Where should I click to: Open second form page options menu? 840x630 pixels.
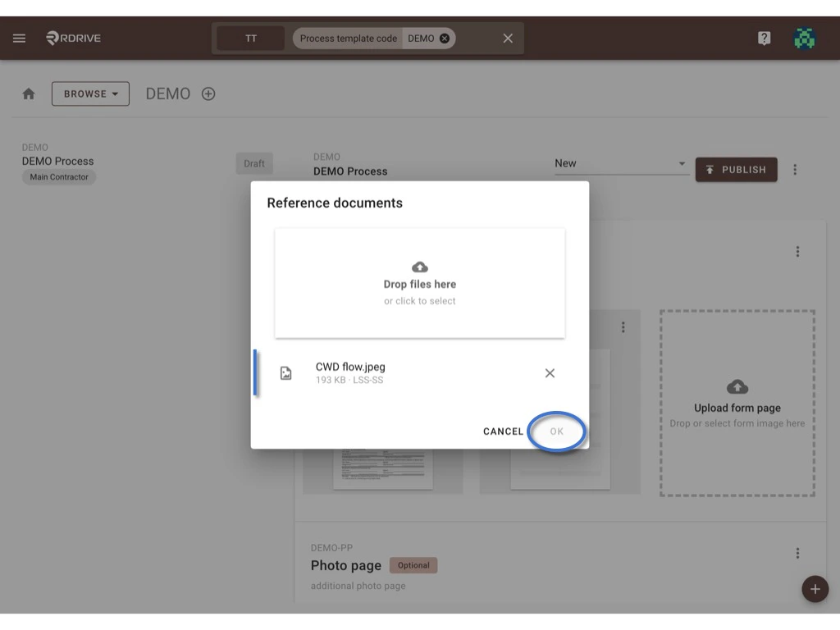[623, 326]
